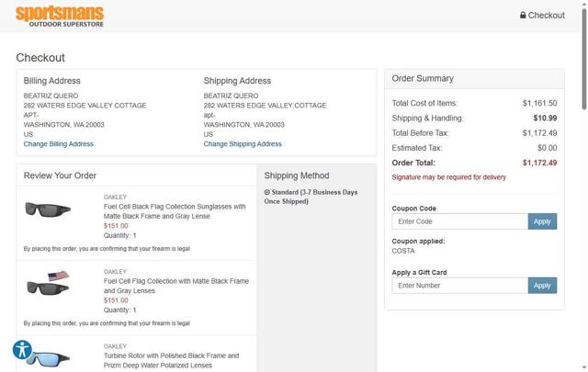
Task: Apply the coupon code
Action: (542, 221)
